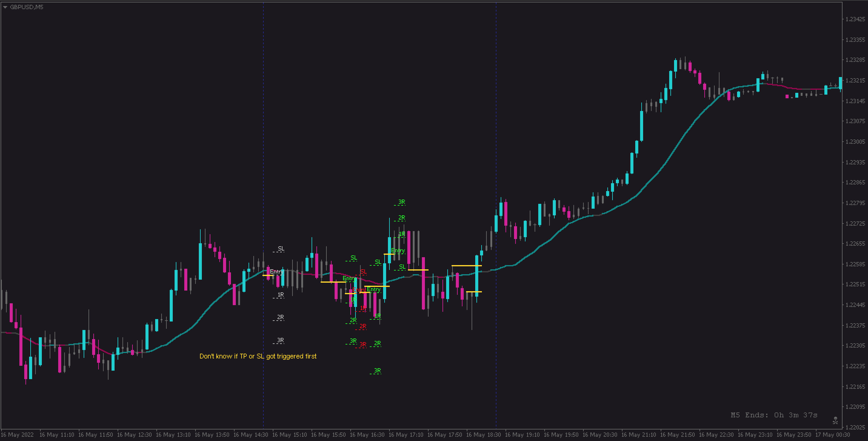Click the white Entry label
868x441 pixels.
click(x=275, y=272)
